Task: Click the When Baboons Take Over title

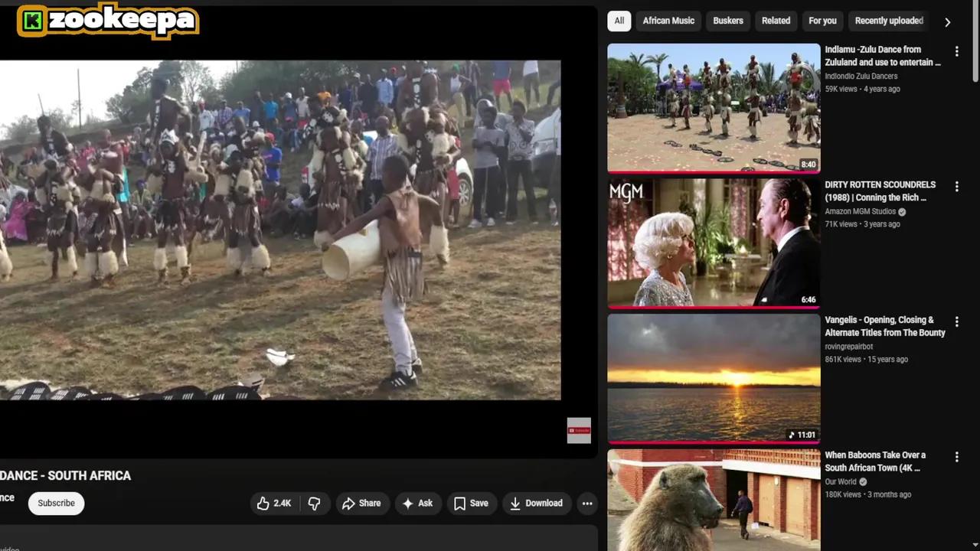Action: pos(875,461)
